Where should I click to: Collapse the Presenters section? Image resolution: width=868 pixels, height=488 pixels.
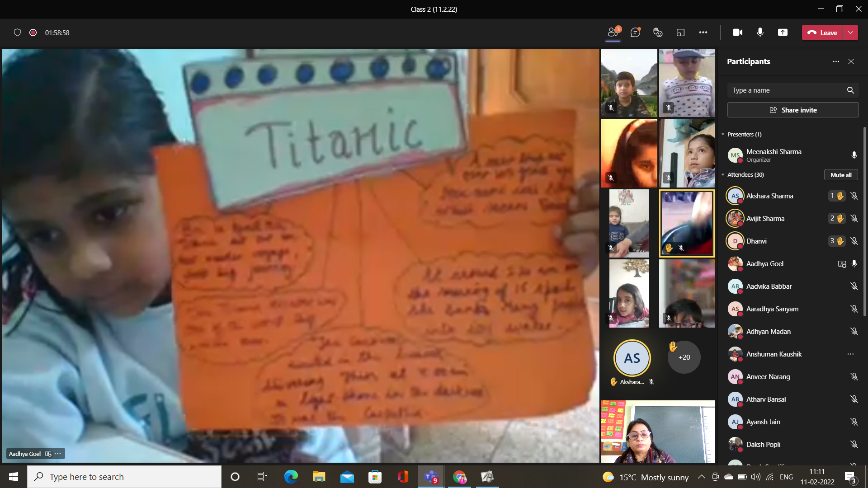(x=723, y=135)
